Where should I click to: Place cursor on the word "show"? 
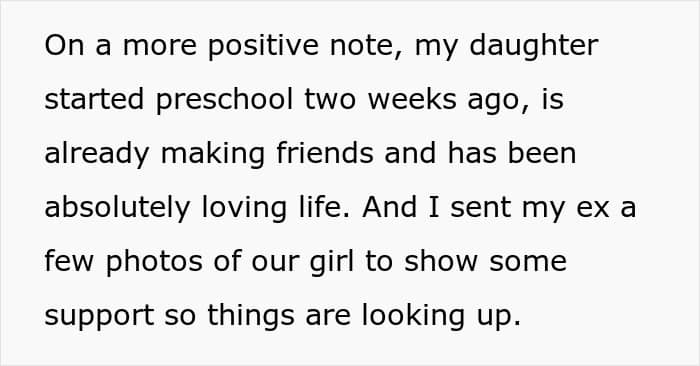pyautogui.click(x=441, y=261)
